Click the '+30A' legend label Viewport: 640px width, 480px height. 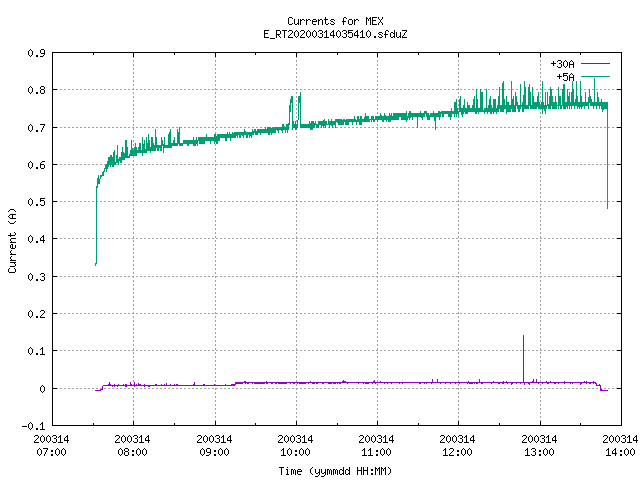(x=562, y=64)
